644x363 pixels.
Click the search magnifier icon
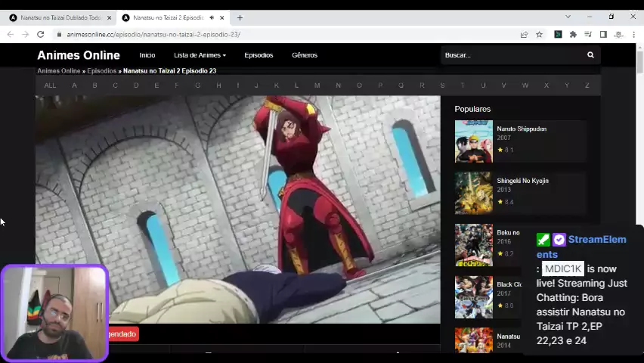tap(590, 55)
